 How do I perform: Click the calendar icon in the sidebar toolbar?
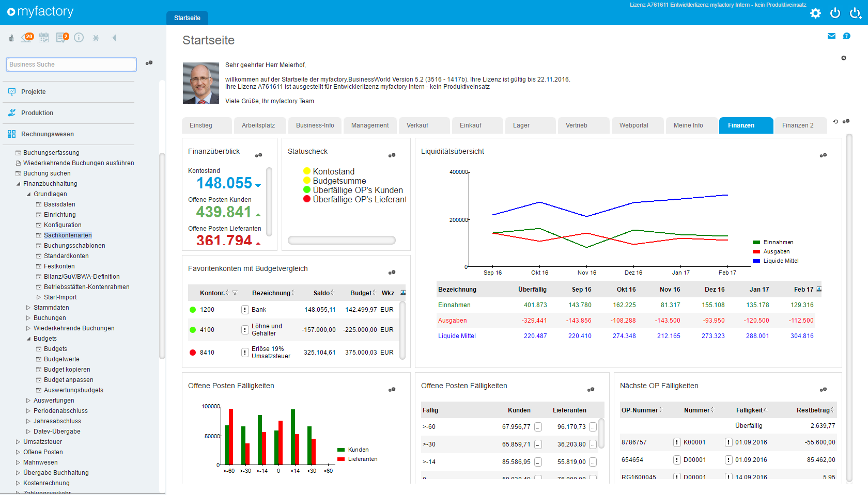click(x=44, y=38)
